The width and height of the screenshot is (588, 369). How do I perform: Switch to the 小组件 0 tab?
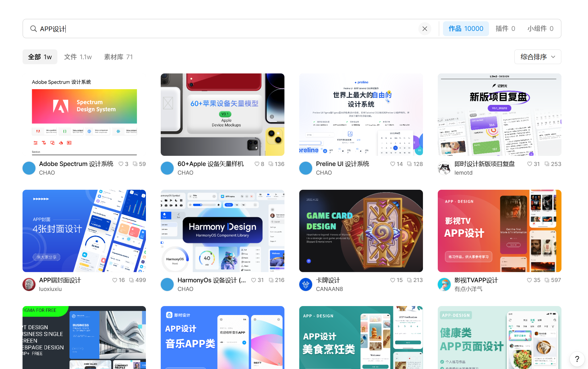(540, 29)
